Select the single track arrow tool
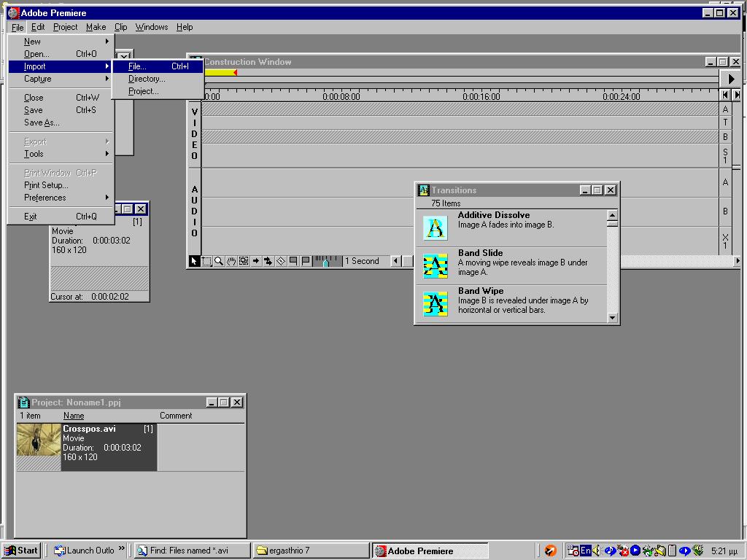 tap(256, 261)
